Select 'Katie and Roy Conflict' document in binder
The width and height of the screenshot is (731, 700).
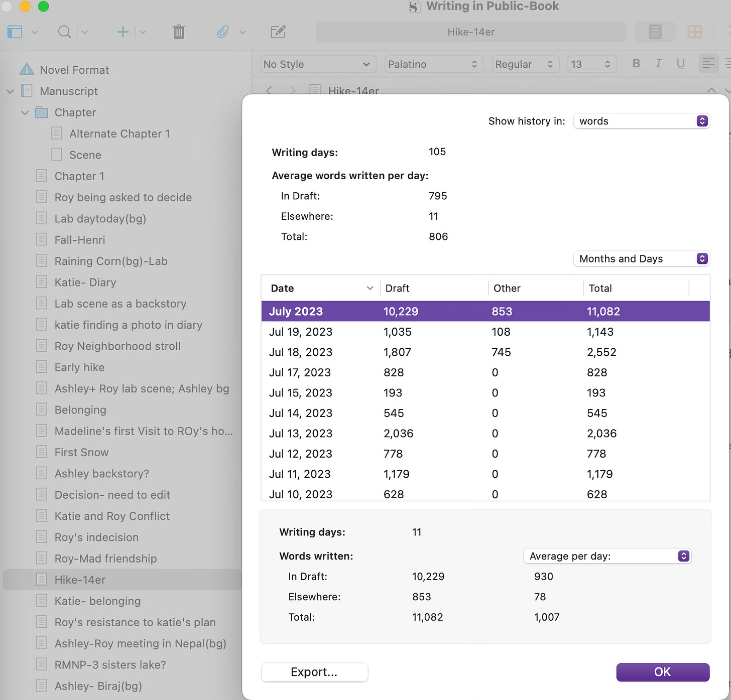[112, 516]
